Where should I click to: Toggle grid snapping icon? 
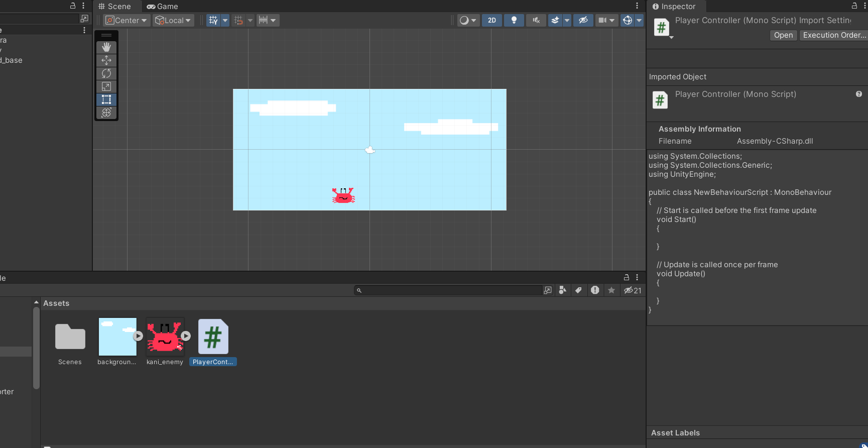[x=238, y=21]
